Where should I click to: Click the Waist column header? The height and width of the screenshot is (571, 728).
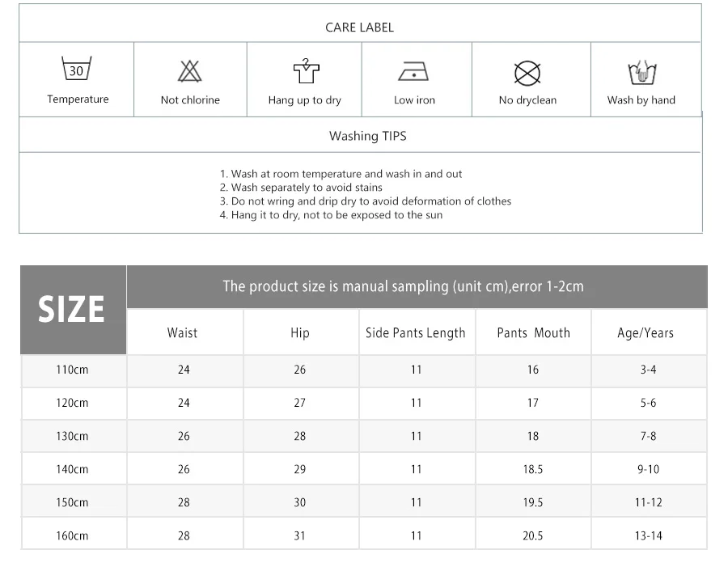(183, 333)
